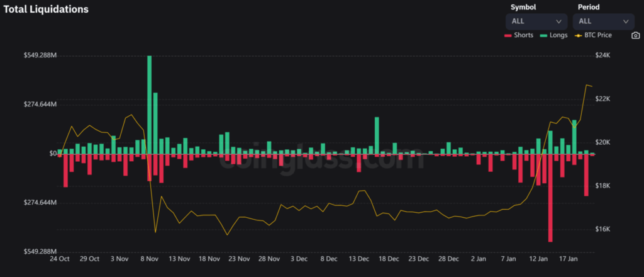Click the 18 Nov date label
Viewport: 644px width, 277px height.
209,259
